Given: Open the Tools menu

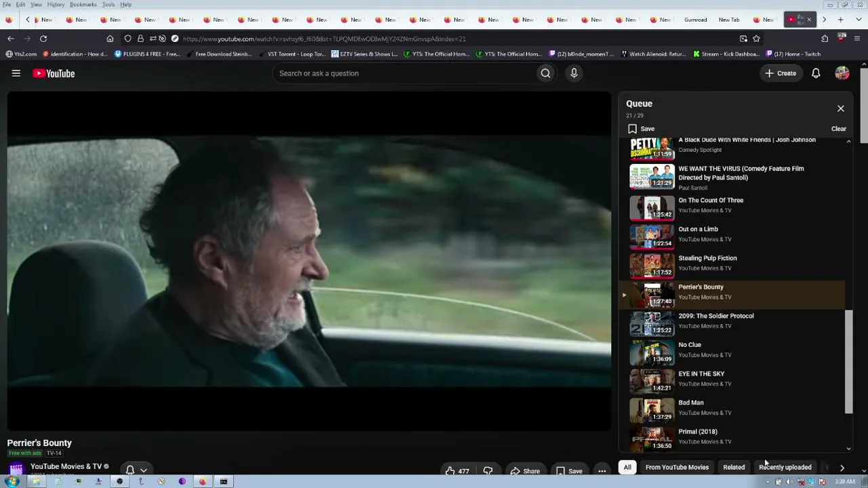Looking at the screenshot, I should coord(108,5).
